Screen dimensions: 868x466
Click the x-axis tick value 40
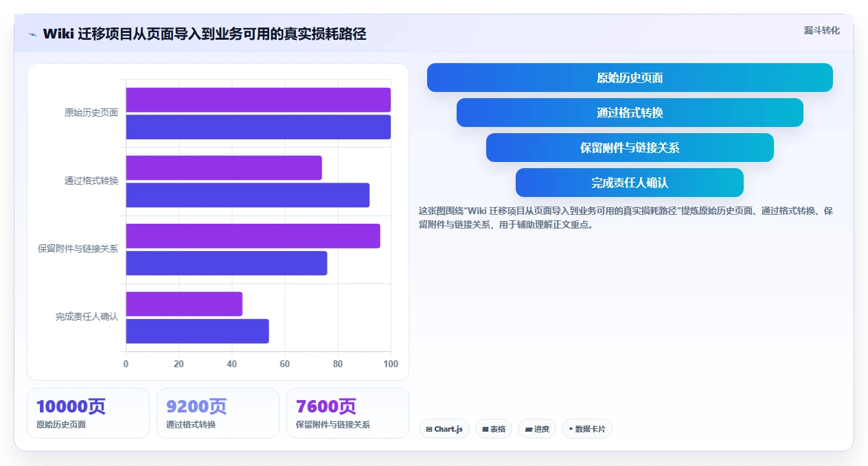(231, 364)
